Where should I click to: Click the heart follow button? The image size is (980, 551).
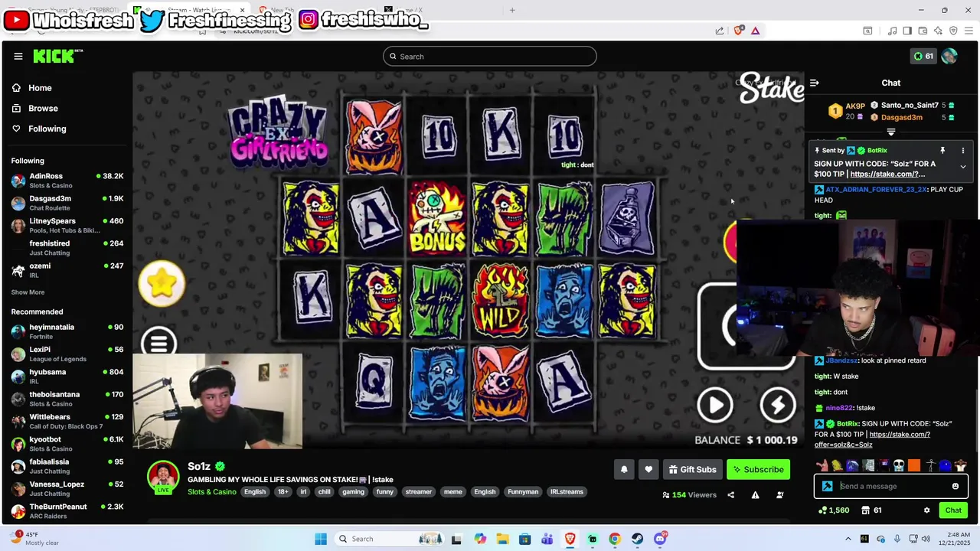point(648,469)
